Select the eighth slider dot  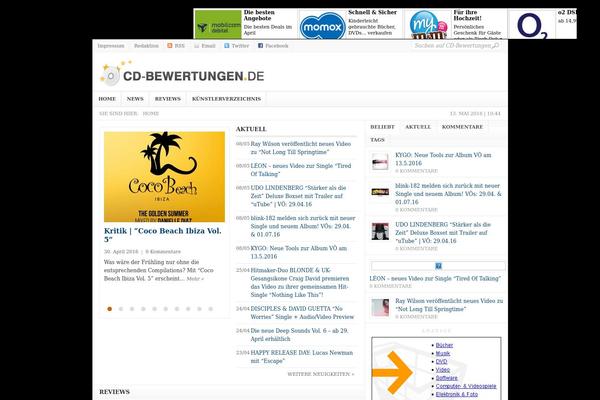pos(188,309)
